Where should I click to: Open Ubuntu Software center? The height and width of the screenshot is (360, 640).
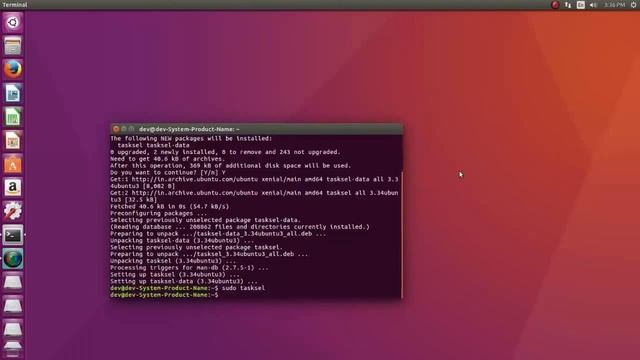point(13,164)
